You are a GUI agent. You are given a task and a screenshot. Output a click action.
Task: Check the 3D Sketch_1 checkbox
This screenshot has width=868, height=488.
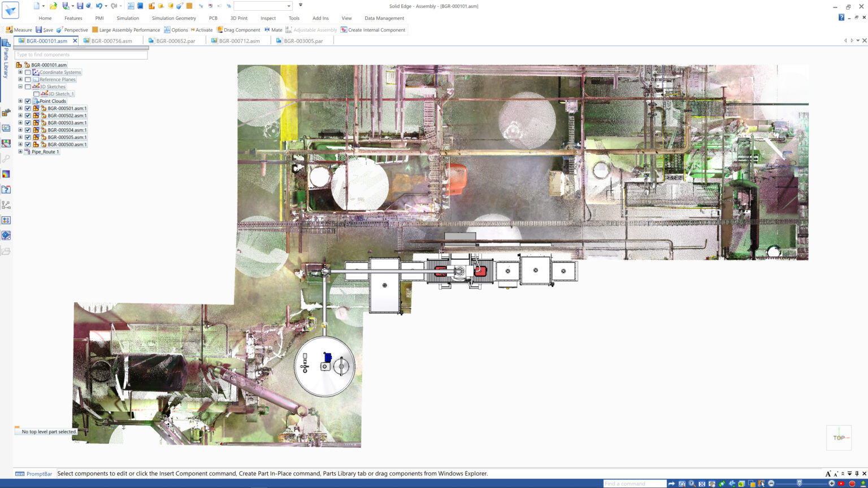36,94
